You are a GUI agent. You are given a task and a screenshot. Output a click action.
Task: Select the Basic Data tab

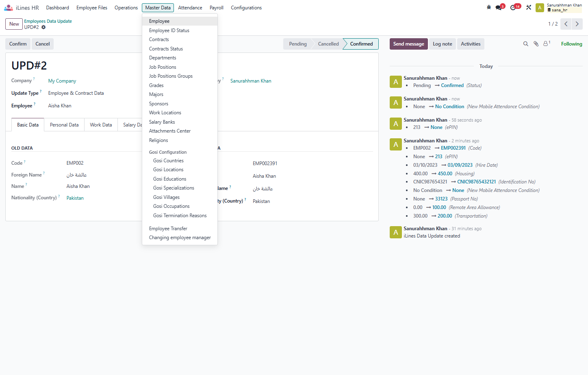point(28,125)
